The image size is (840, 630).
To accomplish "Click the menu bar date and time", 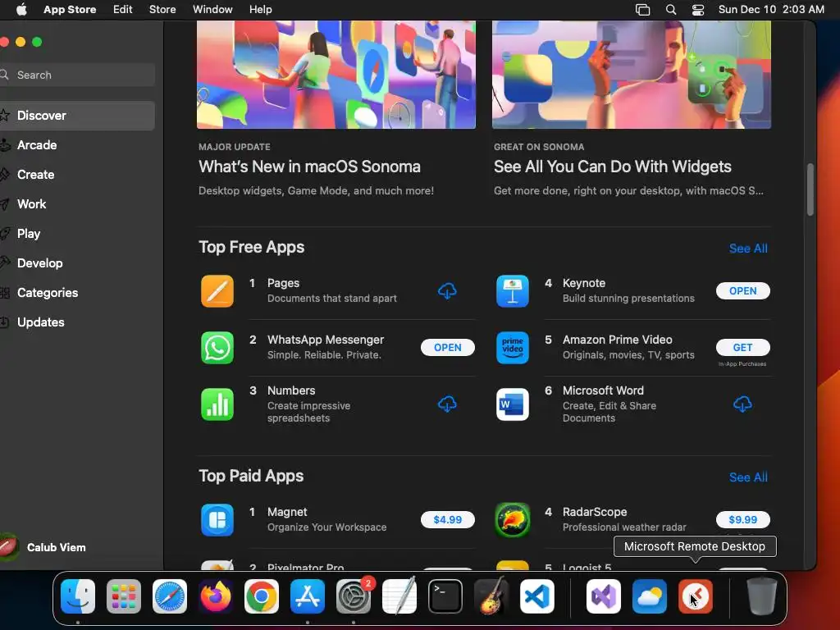I will pyautogui.click(x=771, y=10).
